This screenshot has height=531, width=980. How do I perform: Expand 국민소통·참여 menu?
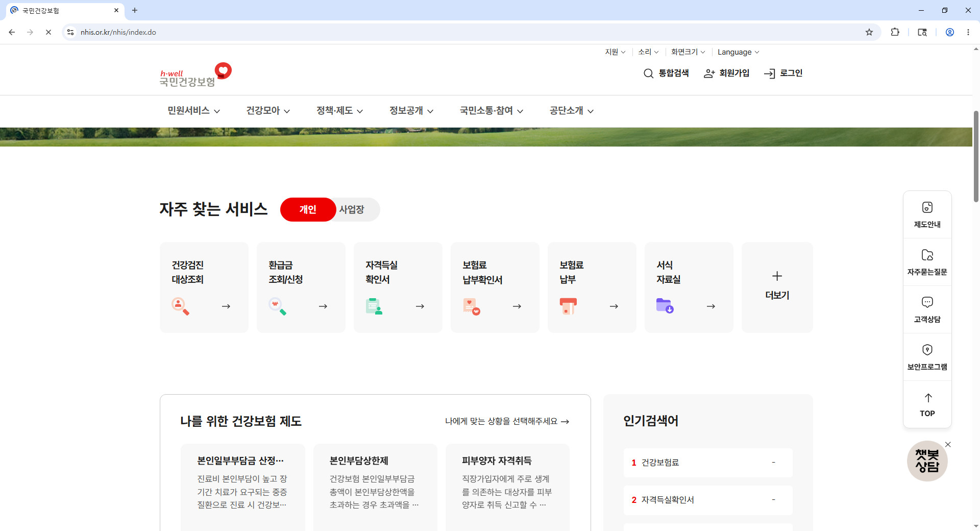(x=492, y=111)
